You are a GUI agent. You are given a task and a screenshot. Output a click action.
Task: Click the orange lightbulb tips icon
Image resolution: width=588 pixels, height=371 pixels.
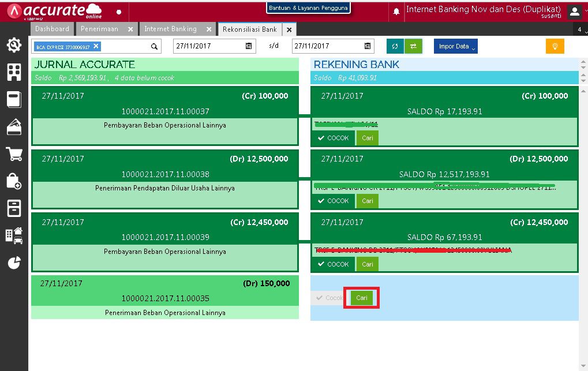(555, 46)
